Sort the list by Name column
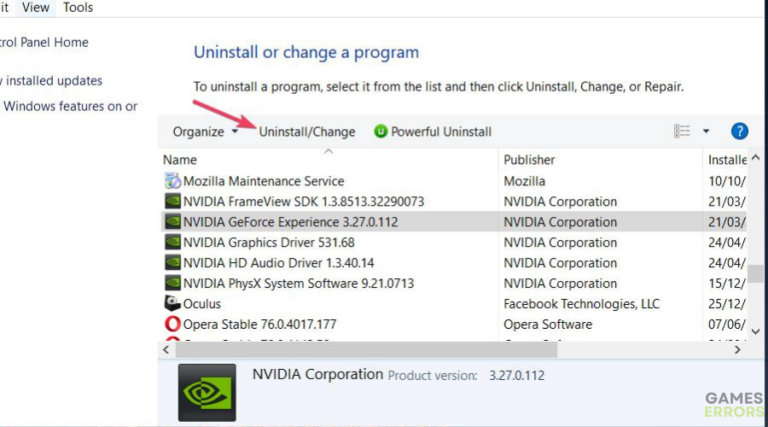 tap(180, 160)
